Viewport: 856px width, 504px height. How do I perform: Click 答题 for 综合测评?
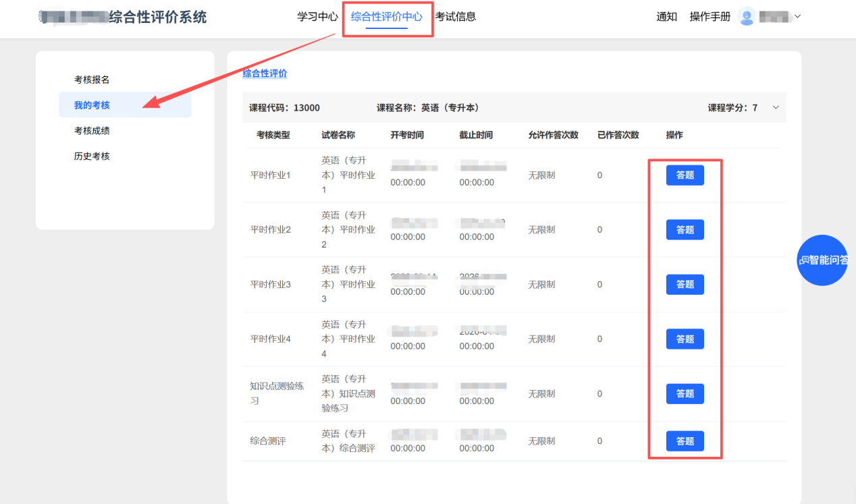pos(685,441)
